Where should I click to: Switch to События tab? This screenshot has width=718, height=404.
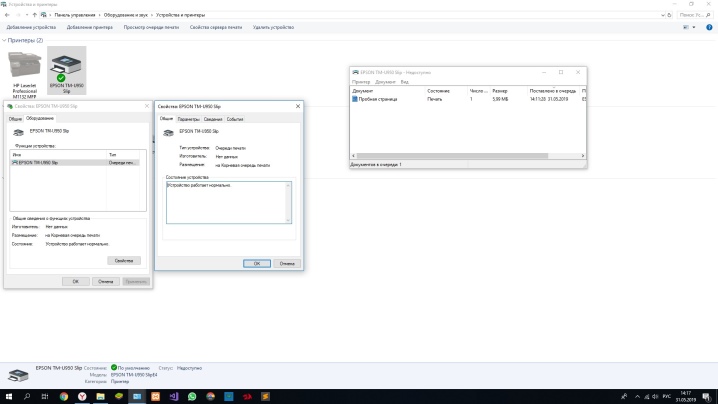point(235,119)
